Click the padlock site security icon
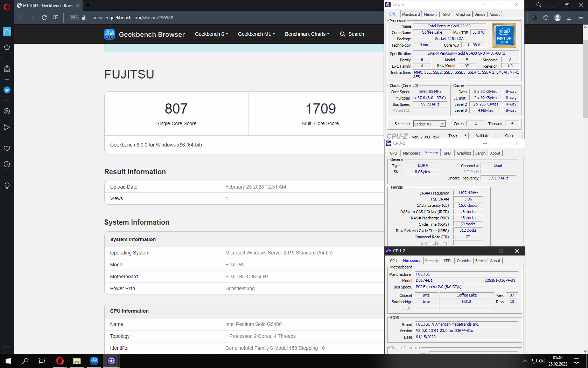 pos(84,18)
